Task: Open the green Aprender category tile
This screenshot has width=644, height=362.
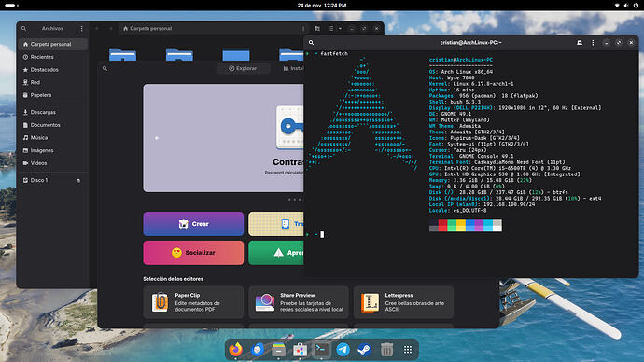Action: (x=276, y=253)
